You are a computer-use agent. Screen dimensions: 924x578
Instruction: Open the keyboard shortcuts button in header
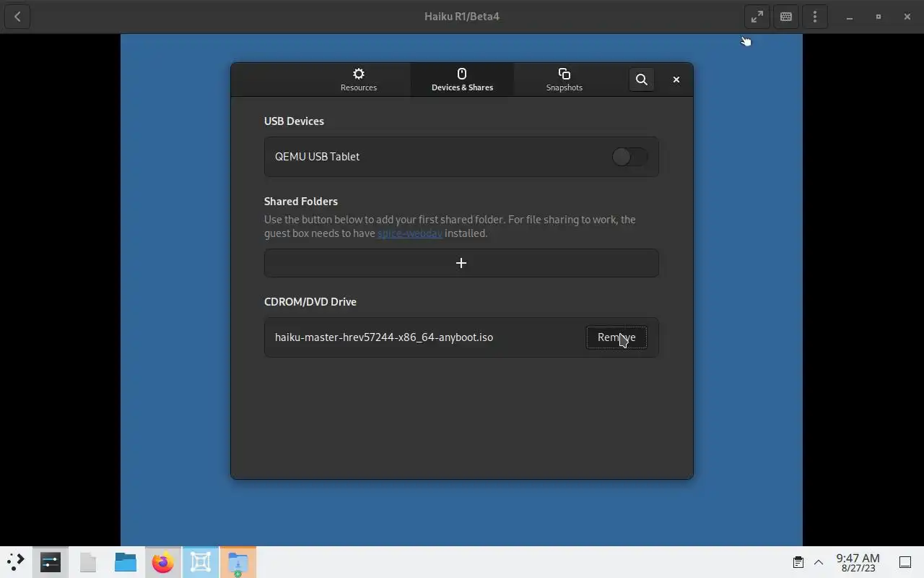point(786,17)
